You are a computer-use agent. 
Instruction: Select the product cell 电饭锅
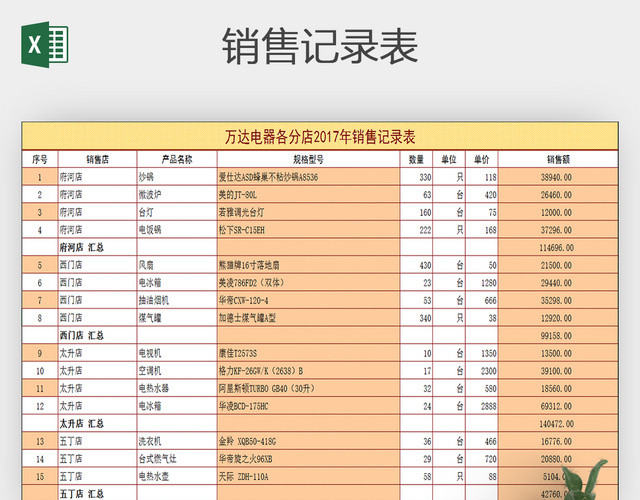177,230
